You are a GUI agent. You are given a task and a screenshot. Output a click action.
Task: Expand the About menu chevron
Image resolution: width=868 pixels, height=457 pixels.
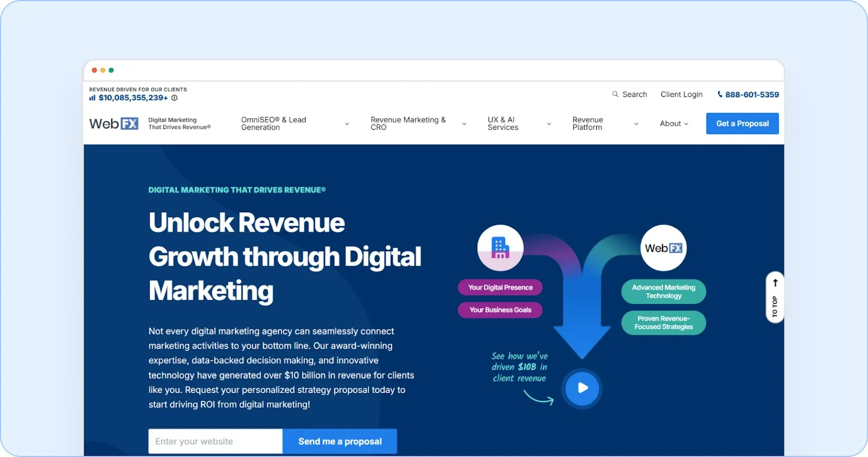point(686,124)
